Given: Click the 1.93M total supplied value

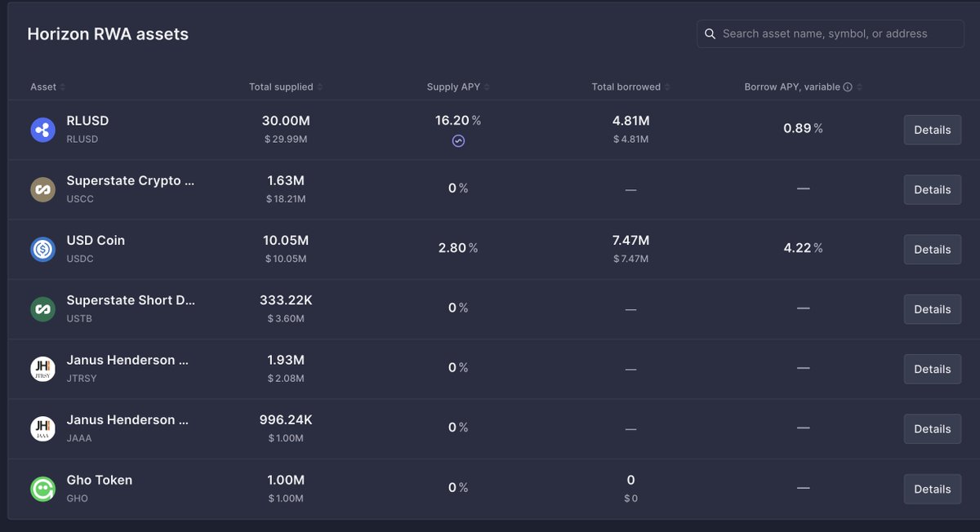Looking at the screenshot, I should pyautogui.click(x=286, y=360).
